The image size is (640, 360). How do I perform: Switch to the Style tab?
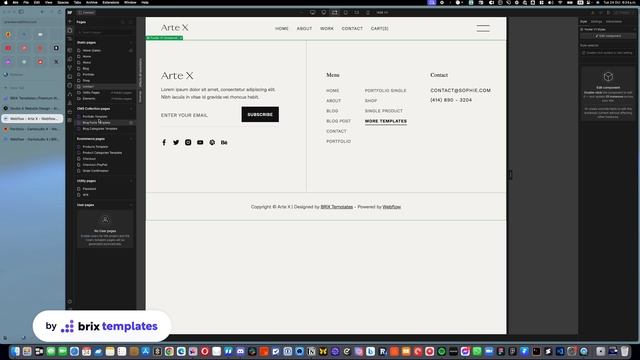584,22
